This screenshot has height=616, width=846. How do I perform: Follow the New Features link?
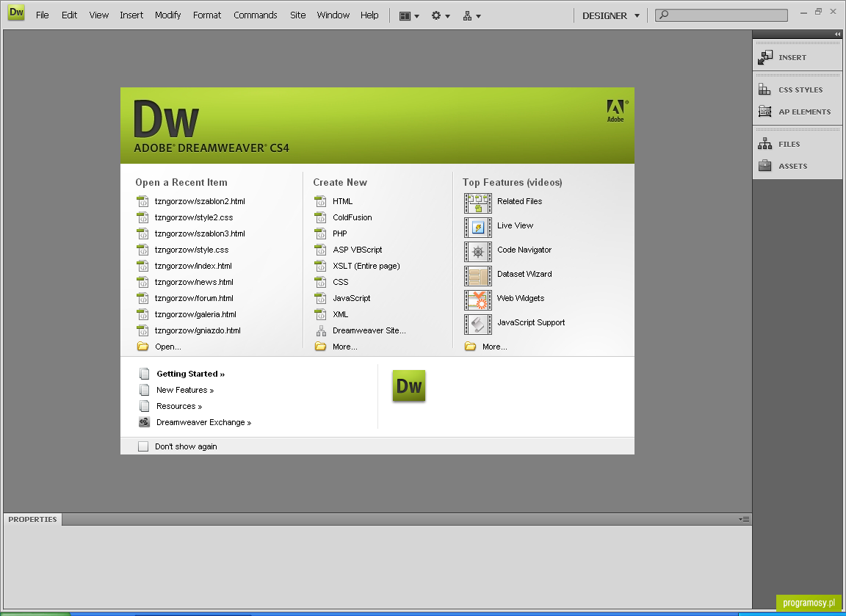point(185,390)
